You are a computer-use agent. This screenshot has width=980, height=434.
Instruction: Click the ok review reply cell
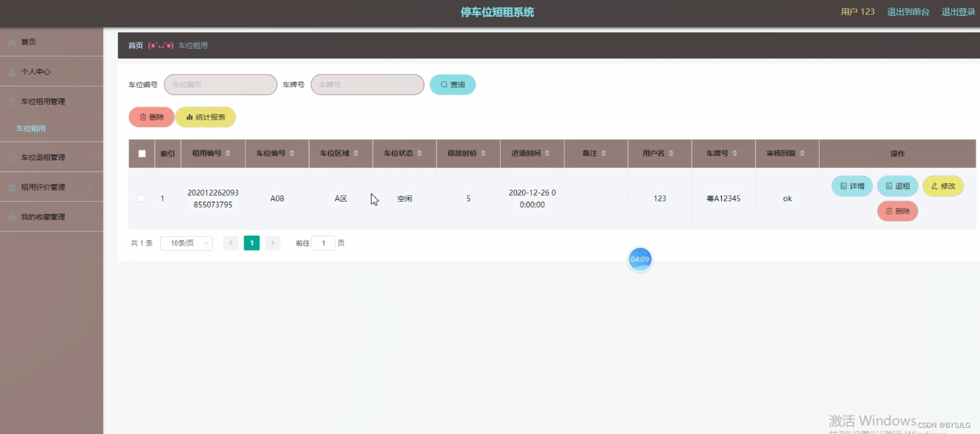(x=788, y=199)
